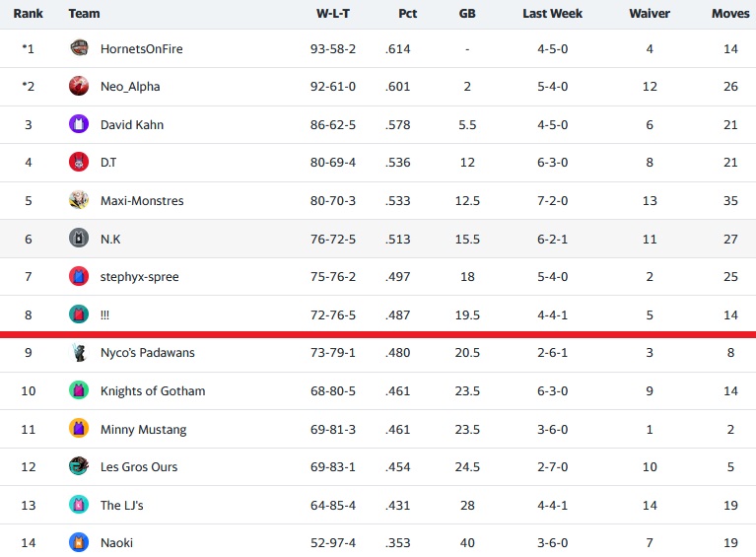Select the Moves column header

click(730, 14)
